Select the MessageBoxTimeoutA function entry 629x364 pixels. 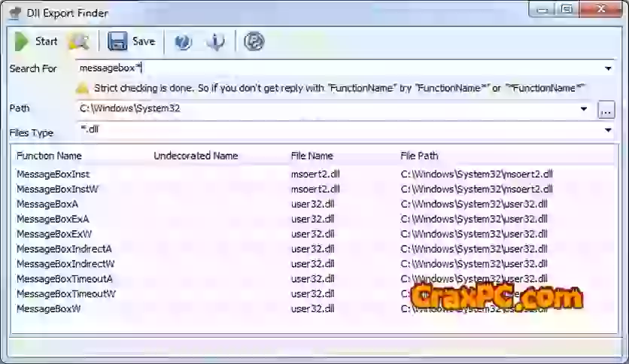point(65,278)
